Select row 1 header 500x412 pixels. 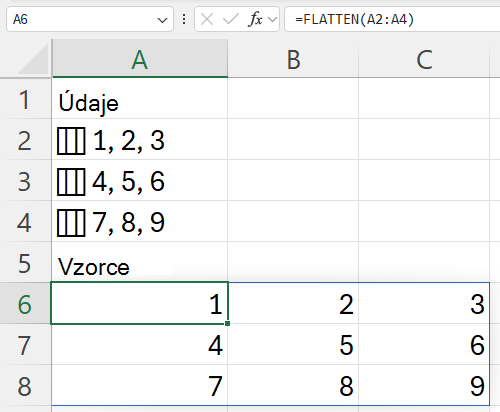(25, 99)
